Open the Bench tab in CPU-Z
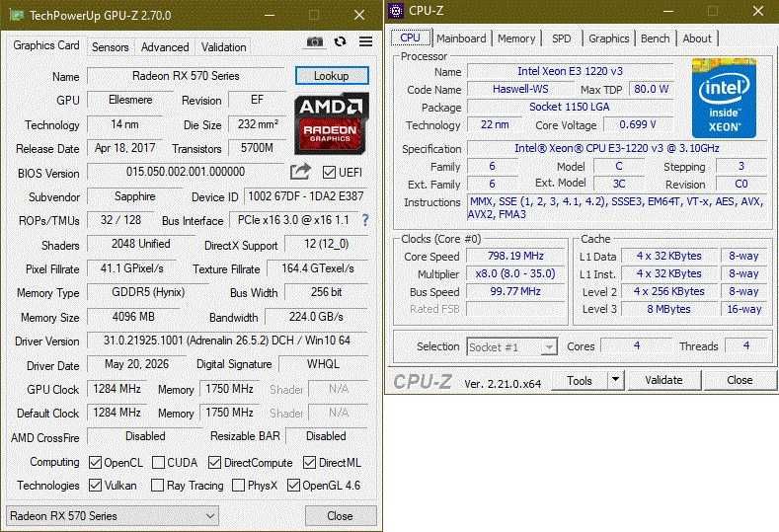 (655, 38)
